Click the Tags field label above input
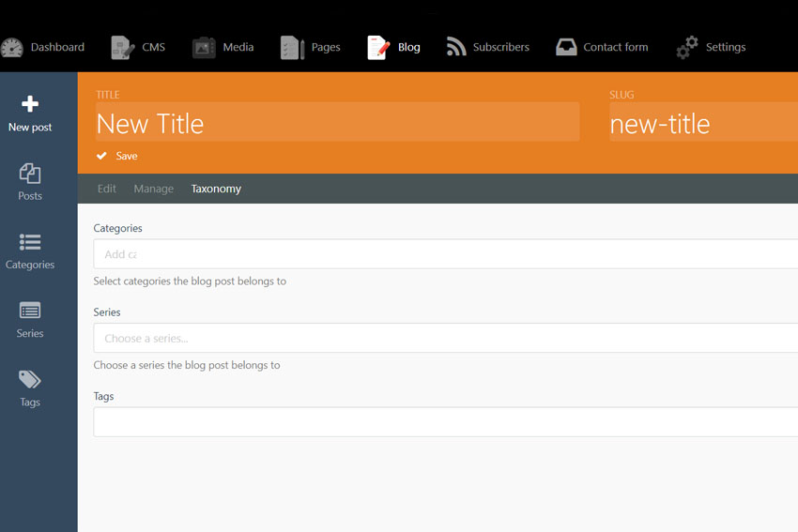 [103, 396]
